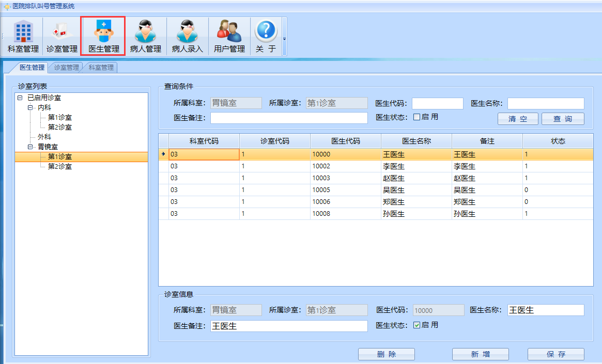Select cell 10002 in 医生代码 column
This screenshot has height=364, width=602.
(x=346, y=166)
